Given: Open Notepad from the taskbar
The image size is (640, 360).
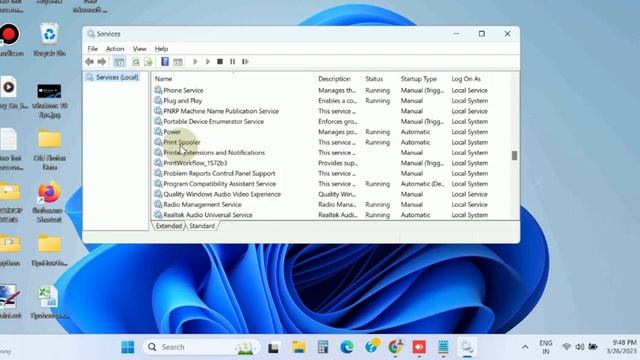Looking at the screenshot, I should 443,347.
